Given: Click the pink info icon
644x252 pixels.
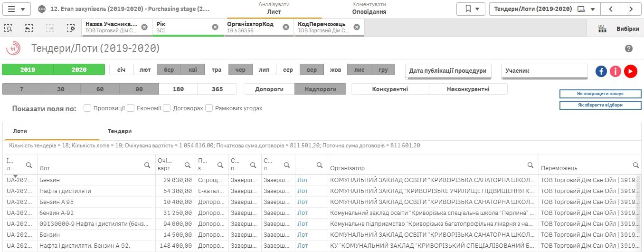Looking at the screenshot, I should (616, 71).
